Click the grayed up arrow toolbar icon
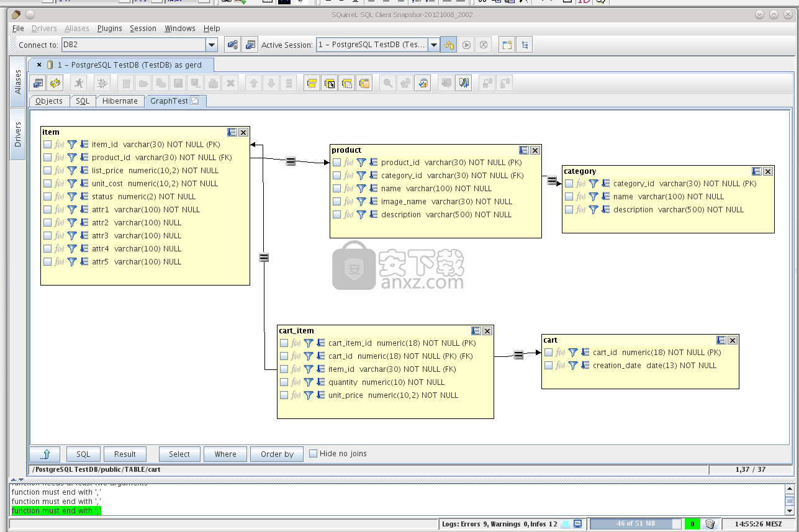 [253, 83]
